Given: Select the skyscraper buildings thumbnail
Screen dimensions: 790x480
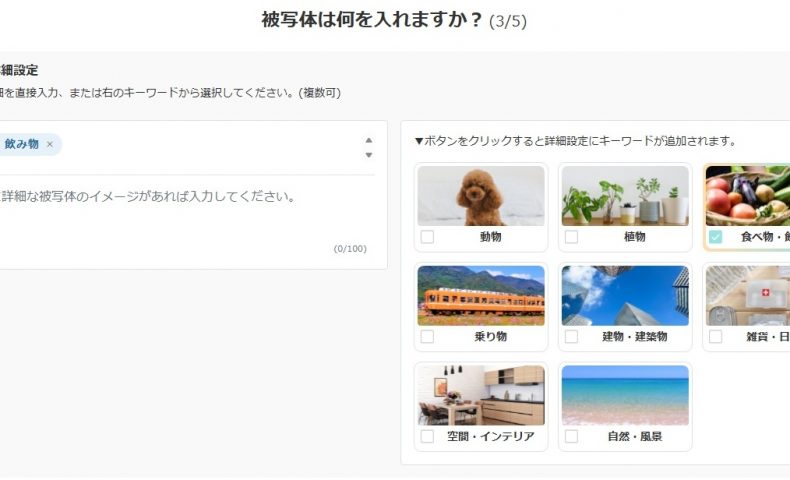Looking at the screenshot, I should point(625,295).
